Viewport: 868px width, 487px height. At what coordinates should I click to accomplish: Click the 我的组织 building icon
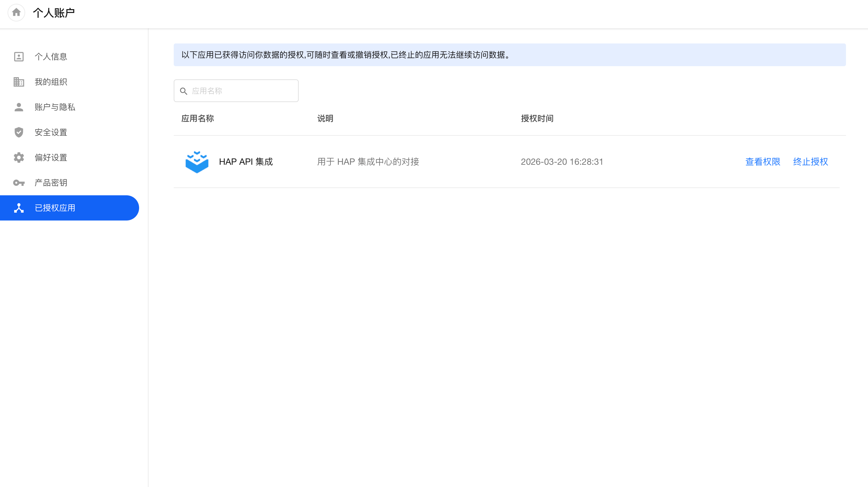pyautogui.click(x=19, y=82)
